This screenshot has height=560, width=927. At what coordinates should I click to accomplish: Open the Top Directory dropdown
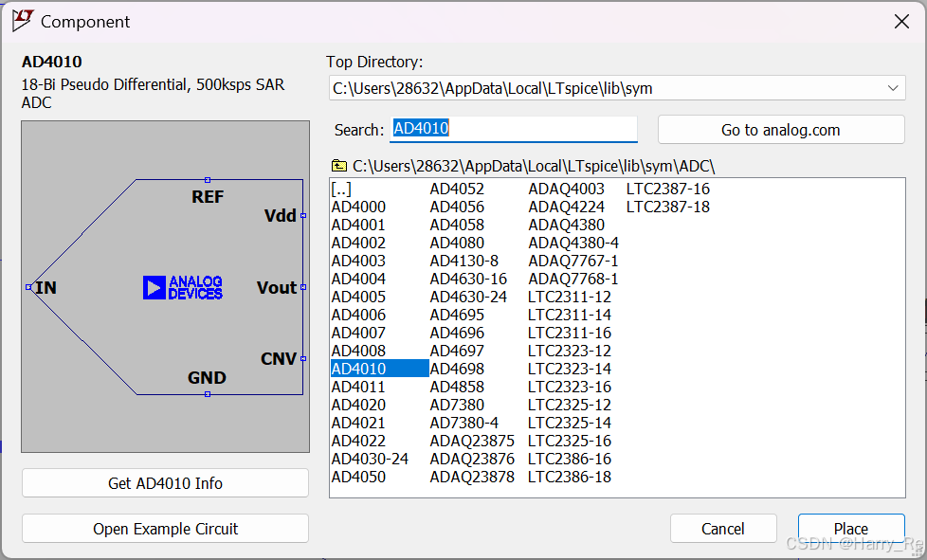(x=617, y=88)
